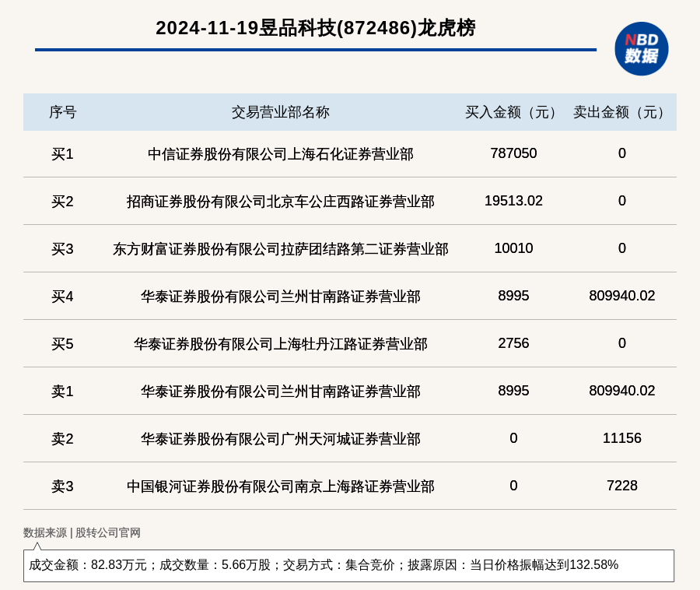Viewport: 700px width, 590px height.
Task: Select buy amount 2756
Action: tap(513, 343)
